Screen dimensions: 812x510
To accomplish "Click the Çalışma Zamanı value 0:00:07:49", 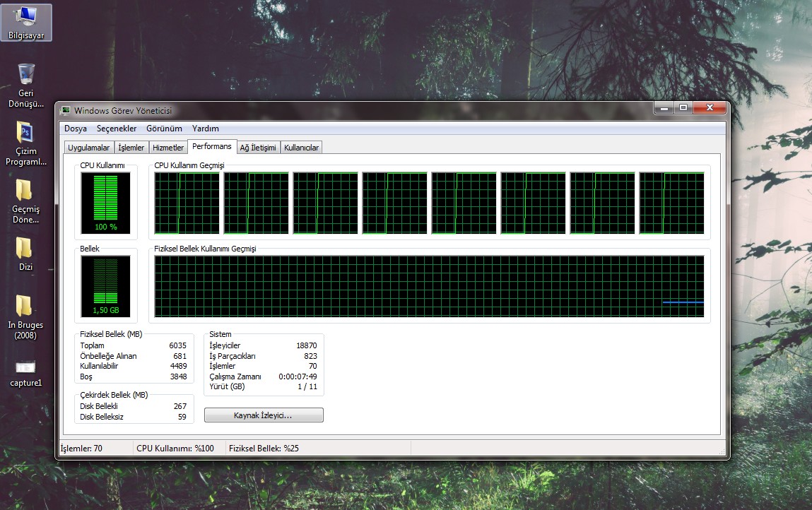I will coord(298,376).
